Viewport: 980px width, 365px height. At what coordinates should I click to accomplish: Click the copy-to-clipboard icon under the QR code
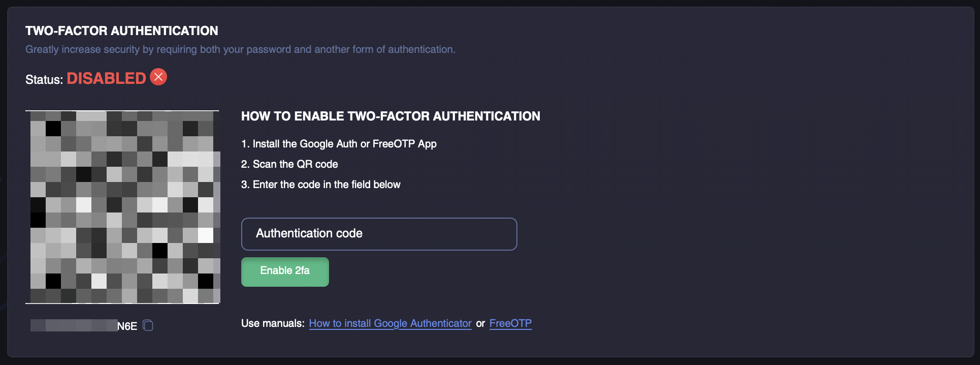pyautogui.click(x=148, y=325)
